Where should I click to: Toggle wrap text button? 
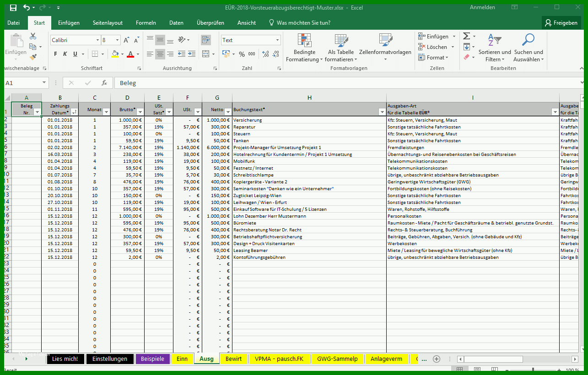(x=205, y=40)
